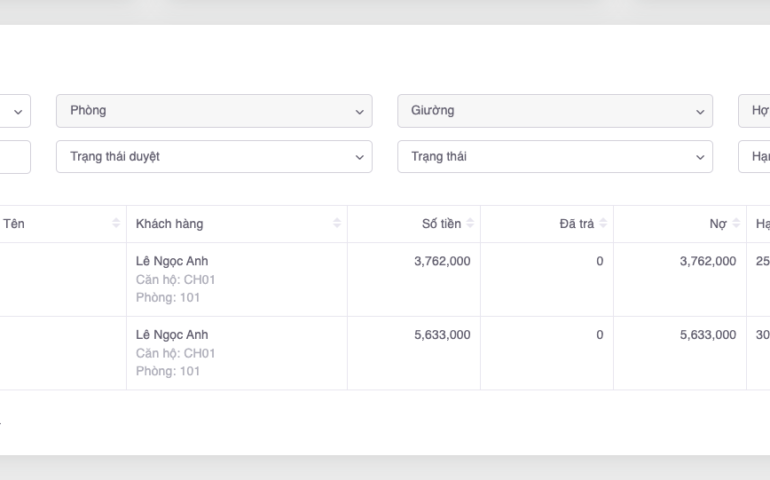770x480 pixels.
Task: Click the Tên column header
Action: click(14, 224)
